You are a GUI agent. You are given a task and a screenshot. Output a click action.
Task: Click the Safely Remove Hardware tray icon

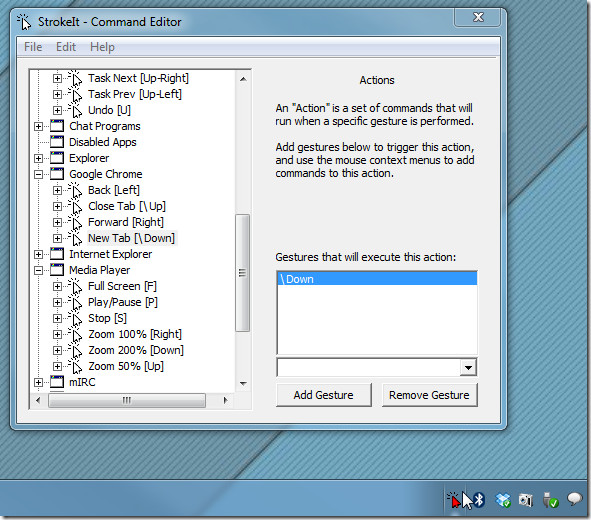click(x=550, y=500)
